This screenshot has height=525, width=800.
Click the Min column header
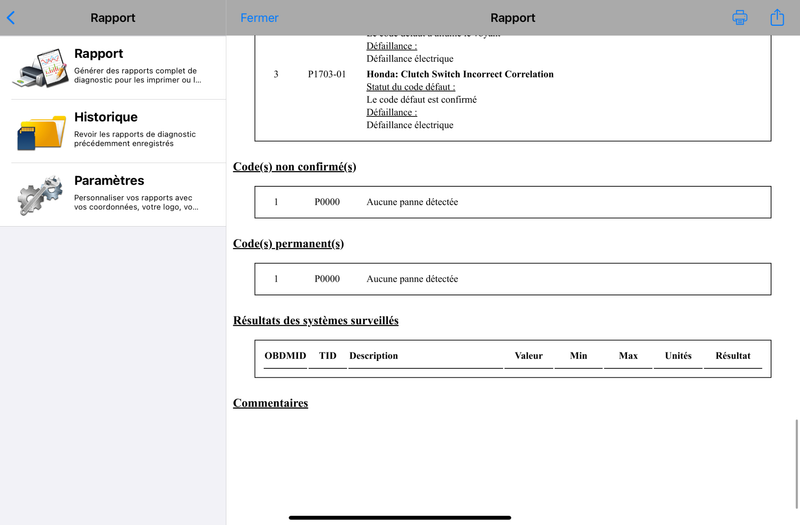click(x=578, y=356)
